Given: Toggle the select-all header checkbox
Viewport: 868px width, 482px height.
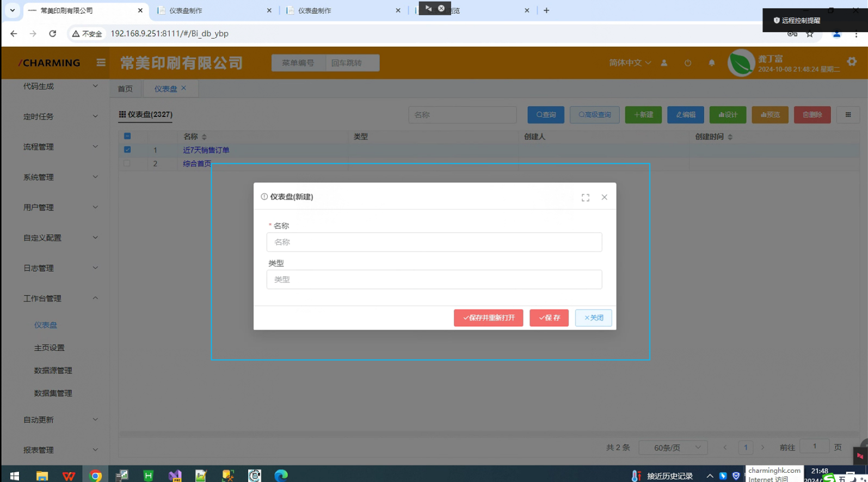Looking at the screenshot, I should [127, 136].
